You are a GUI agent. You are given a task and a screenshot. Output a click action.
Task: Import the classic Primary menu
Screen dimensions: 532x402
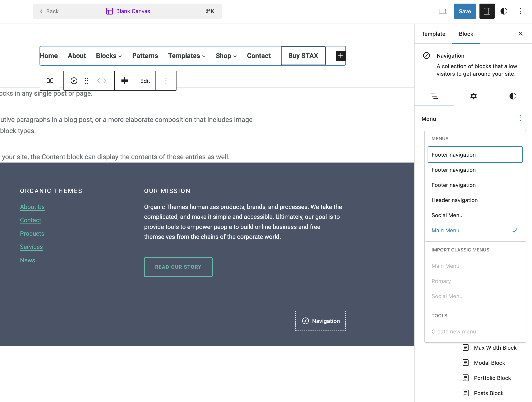pos(475,281)
